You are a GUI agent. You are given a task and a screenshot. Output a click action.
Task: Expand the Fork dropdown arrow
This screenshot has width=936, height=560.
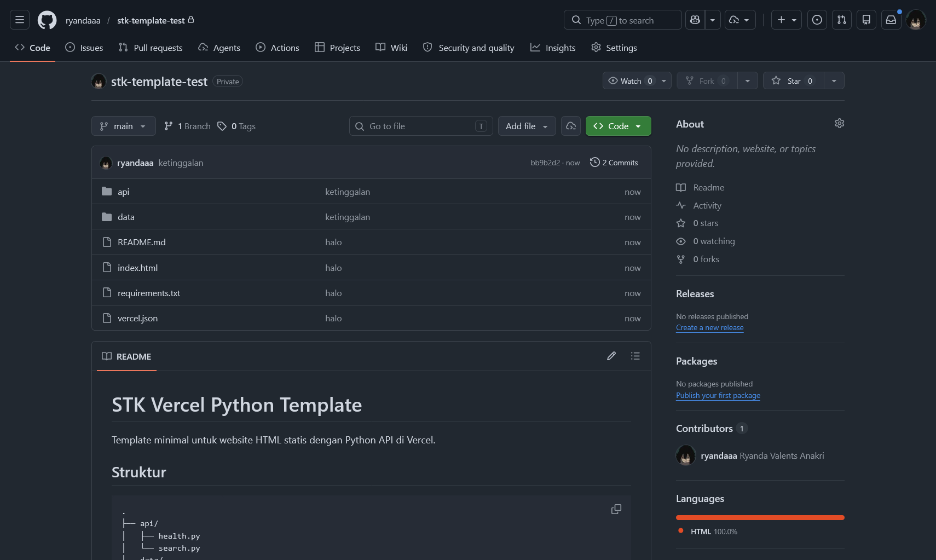[x=748, y=80]
